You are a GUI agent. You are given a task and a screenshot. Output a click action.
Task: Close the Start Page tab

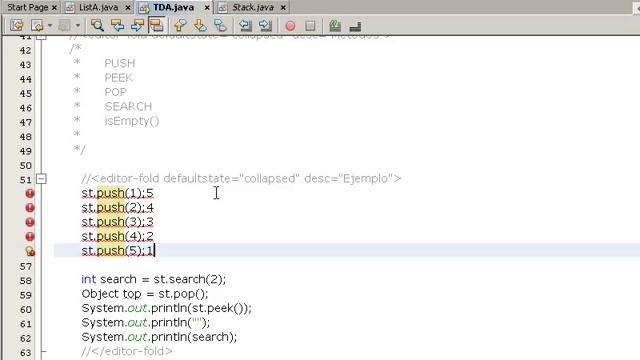54,7
